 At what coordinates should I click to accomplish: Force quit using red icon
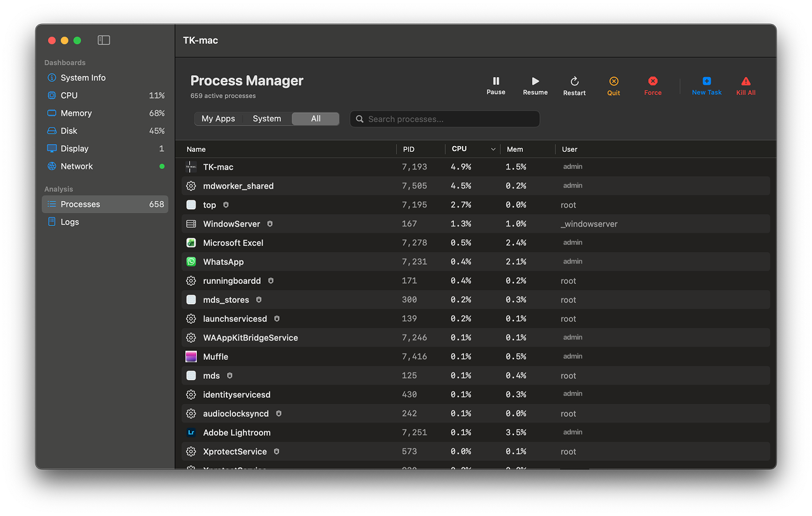coord(653,82)
